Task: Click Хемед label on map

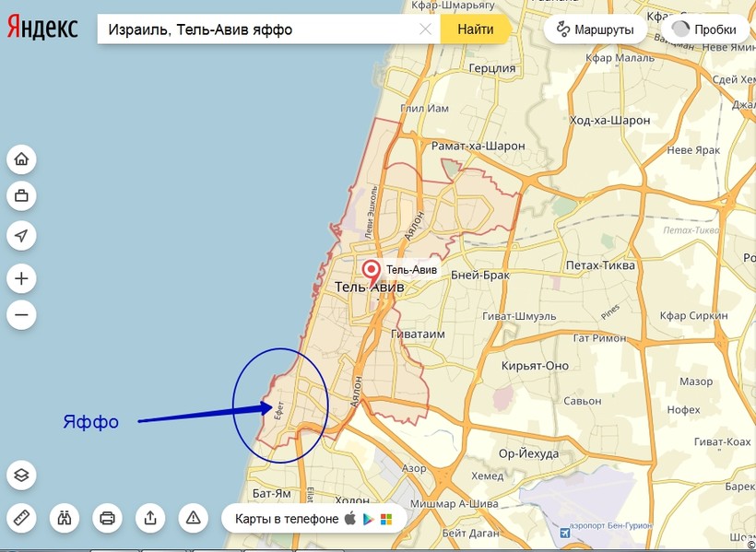Action: tap(487, 476)
